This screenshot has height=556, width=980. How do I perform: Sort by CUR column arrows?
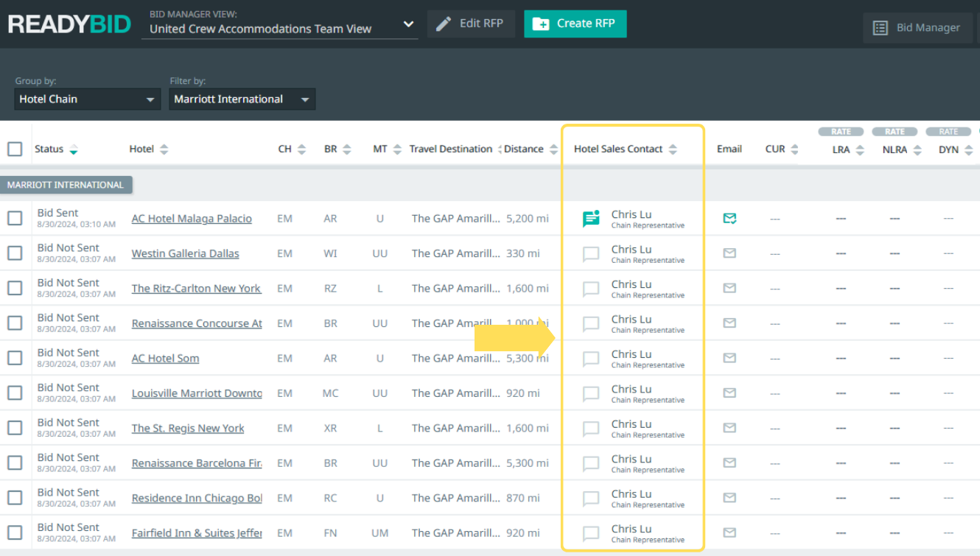point(794,149)
